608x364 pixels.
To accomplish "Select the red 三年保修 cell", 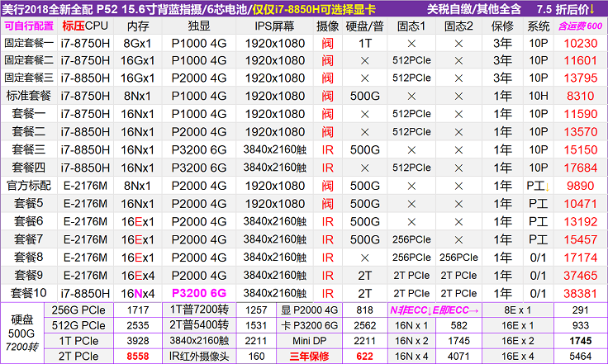I will coord(310,355).
